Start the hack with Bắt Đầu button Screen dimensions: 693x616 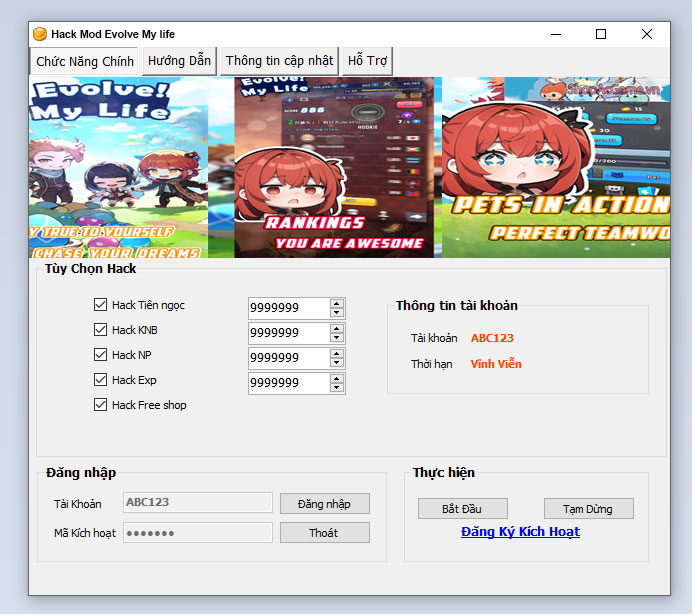(463, 509)
